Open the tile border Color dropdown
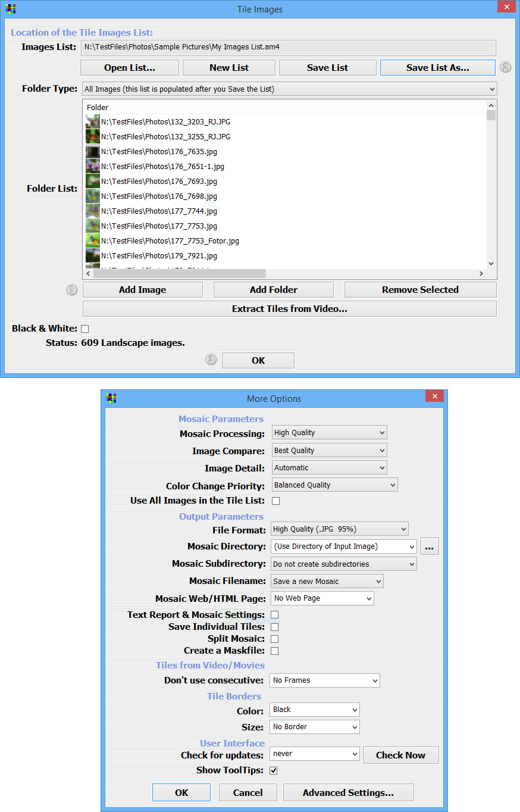Image resolution: width=520 pixels, height=812 pixels. tap(315, 710)
